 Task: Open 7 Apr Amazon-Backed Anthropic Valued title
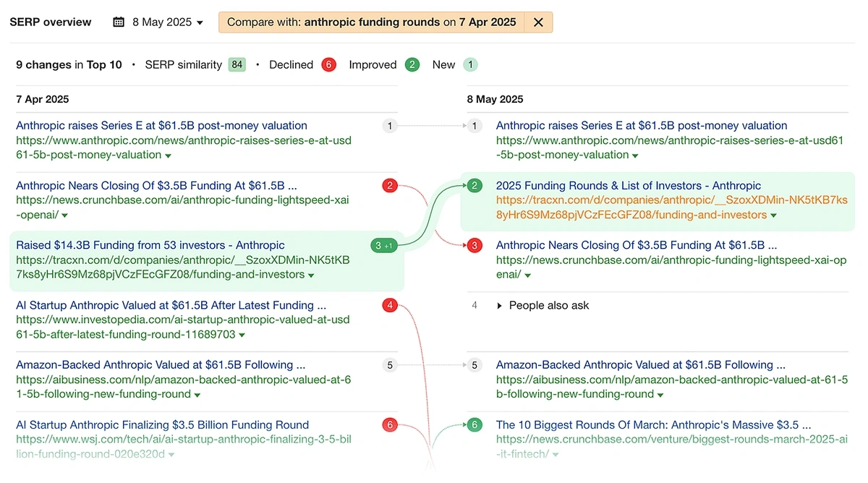161,364
